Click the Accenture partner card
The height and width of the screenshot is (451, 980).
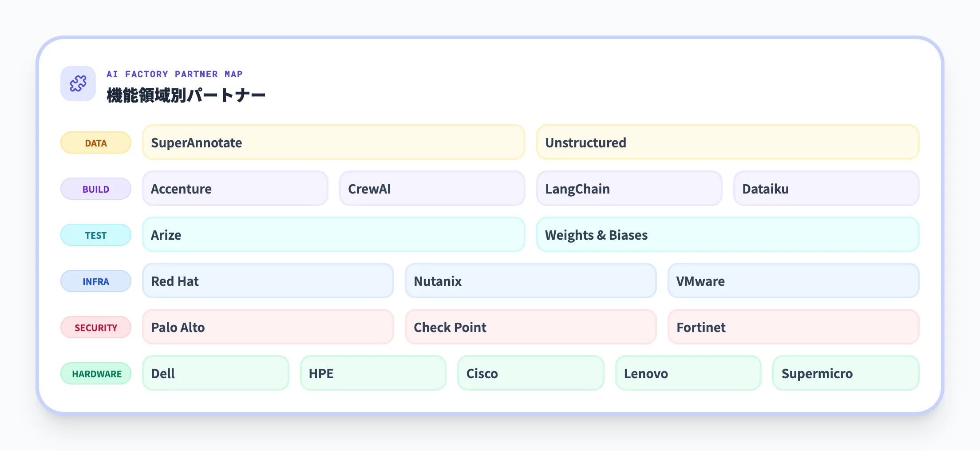(235, 189)
